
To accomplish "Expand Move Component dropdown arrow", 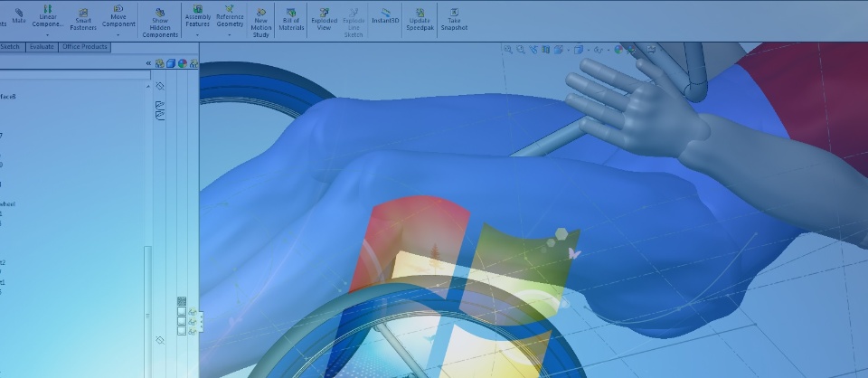I will click(118, 35).
